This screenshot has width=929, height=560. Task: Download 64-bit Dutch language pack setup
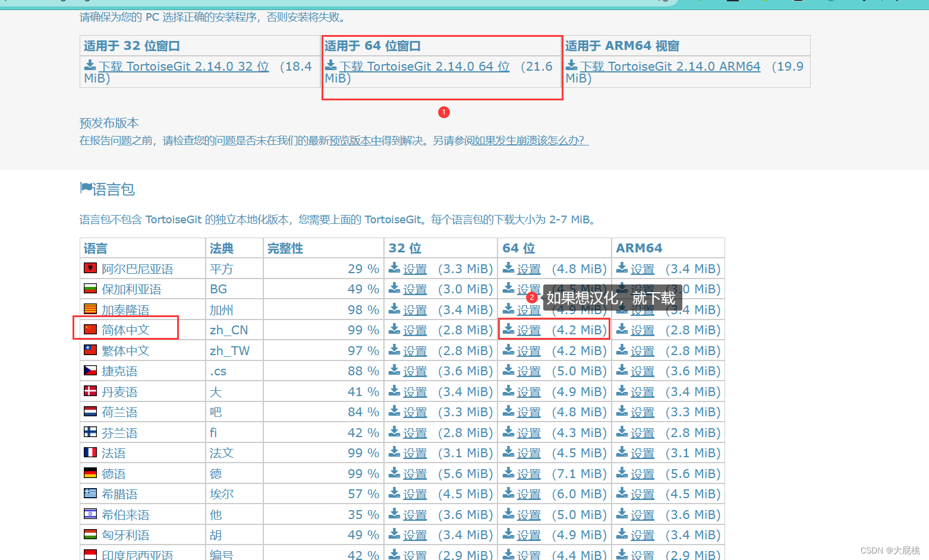(528, 412)
